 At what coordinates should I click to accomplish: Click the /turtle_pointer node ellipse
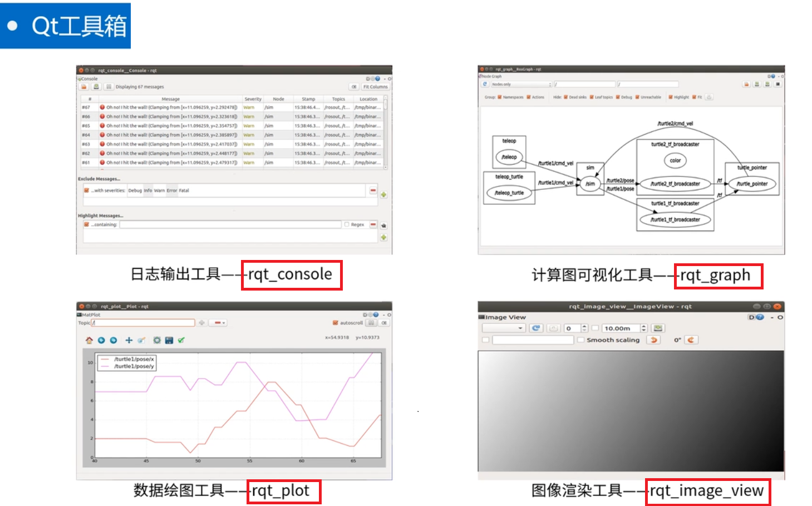pyautogui.click(x=752, y=184)
